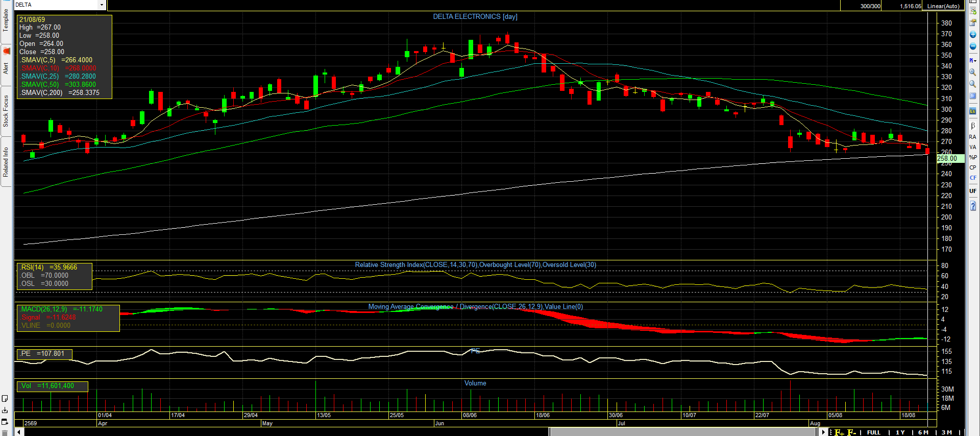This screenshot has height=436, width=980.
Task: Click the horizontal scrollbar thumb
Action: pyautogui.click(x=684, y=432)
